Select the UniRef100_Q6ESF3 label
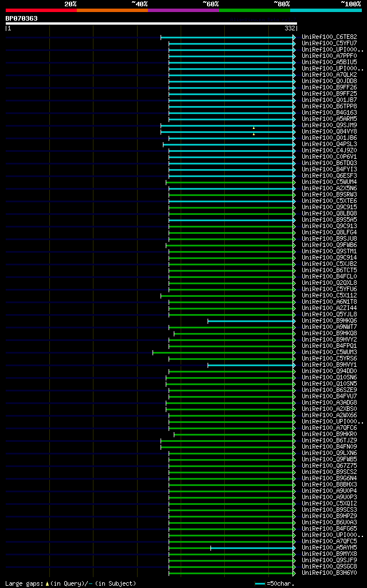 330,175
